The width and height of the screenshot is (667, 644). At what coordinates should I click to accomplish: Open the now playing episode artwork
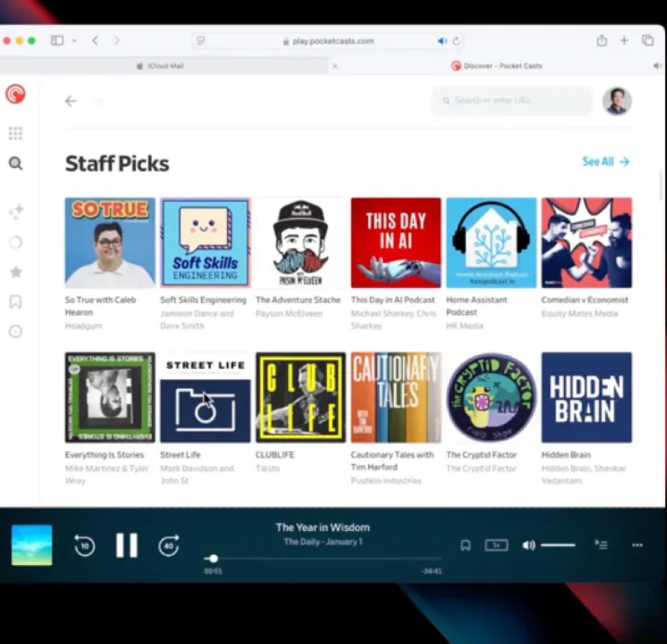click(31, 545)
